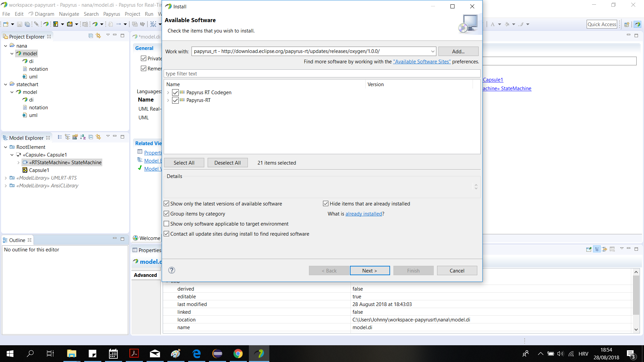Screen dimensions: 644x362
Task: Click the Add... button
Action: 458,51
